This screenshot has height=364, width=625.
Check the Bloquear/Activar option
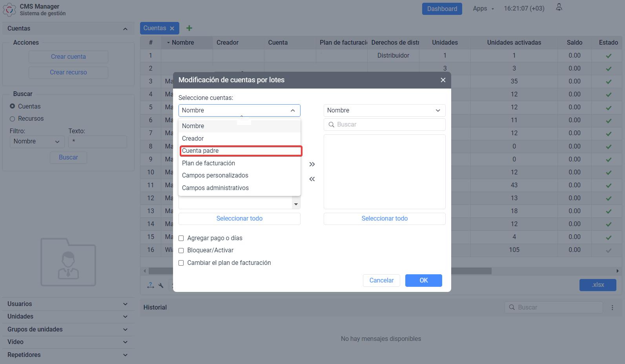pyautogui.click(x=181, y=250)
